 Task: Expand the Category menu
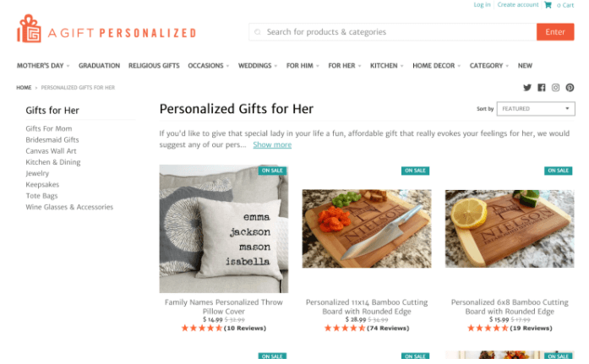pyautogui.click(x=489, y=66)
